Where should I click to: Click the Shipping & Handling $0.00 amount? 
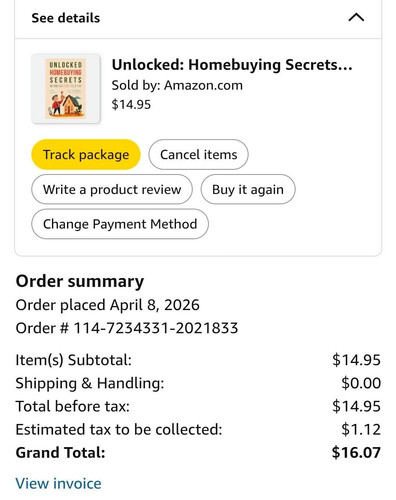(361, 383)
